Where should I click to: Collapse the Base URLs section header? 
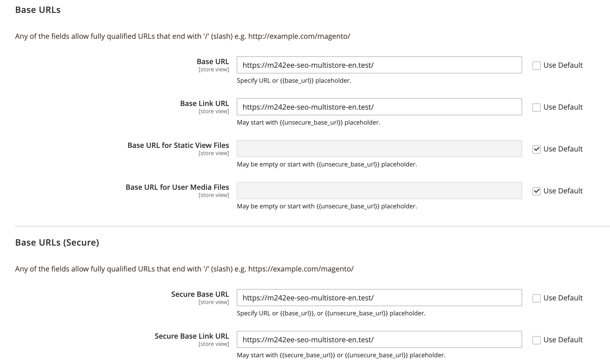pos(38,10)
